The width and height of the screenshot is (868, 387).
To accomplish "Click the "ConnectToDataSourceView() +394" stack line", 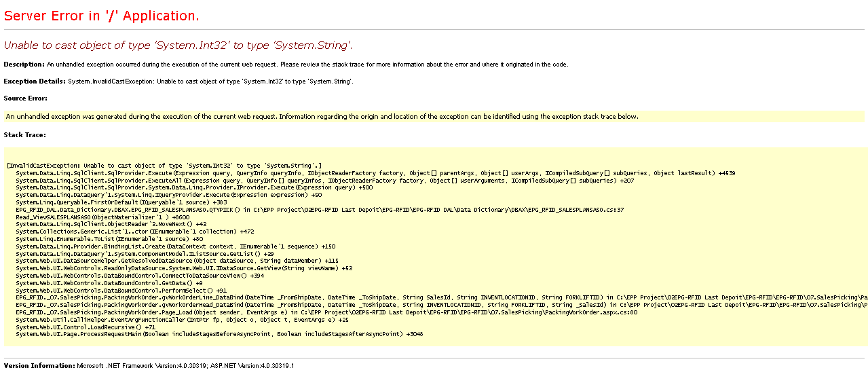I will 140,276.
